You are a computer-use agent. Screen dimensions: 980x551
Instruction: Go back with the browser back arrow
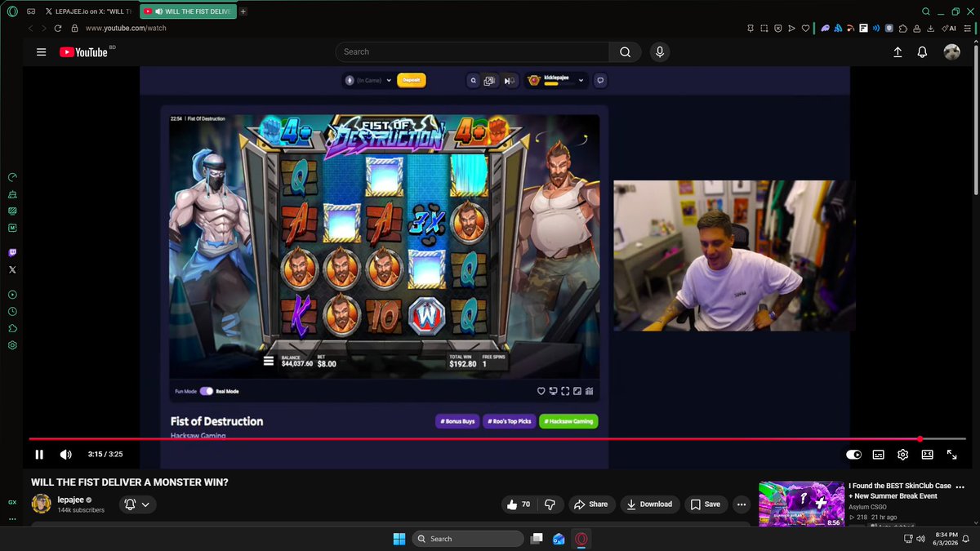31,28
